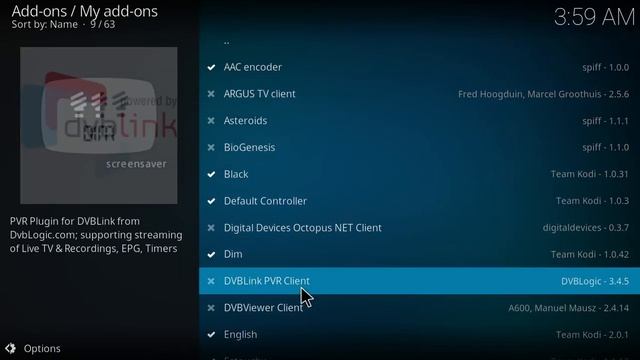Click the enabled checkmark beside AAC encoder

click(211, 67)
